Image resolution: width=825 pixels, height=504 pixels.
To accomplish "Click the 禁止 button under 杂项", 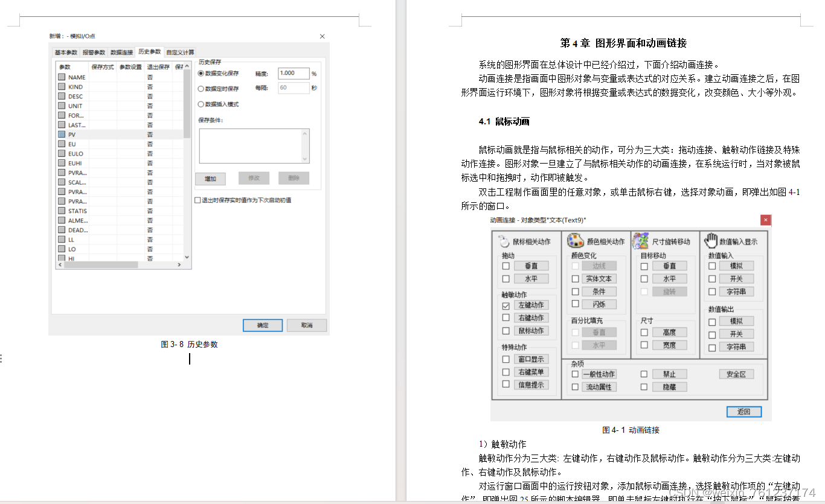I will tap(669, 374).
